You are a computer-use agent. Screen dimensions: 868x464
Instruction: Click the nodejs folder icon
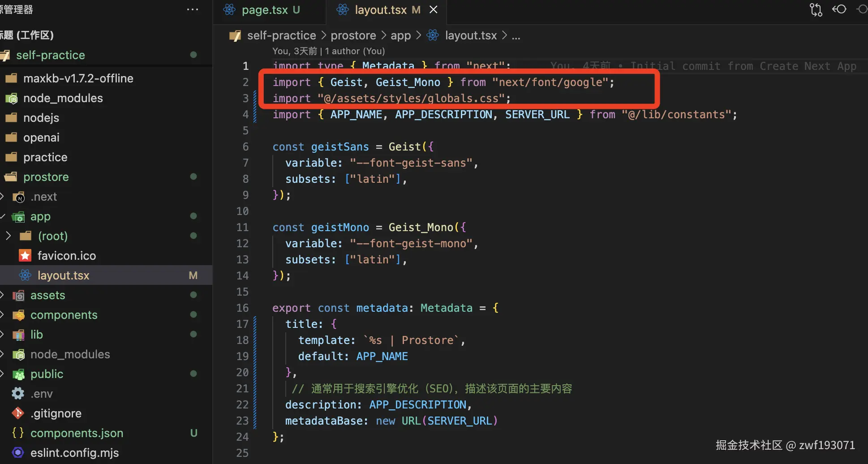pos(11,118)
